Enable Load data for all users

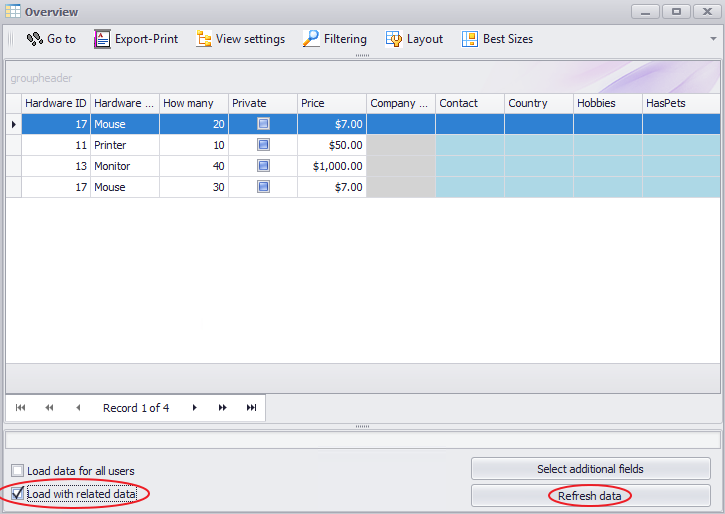pyautogui.click(x=18, y=471)
